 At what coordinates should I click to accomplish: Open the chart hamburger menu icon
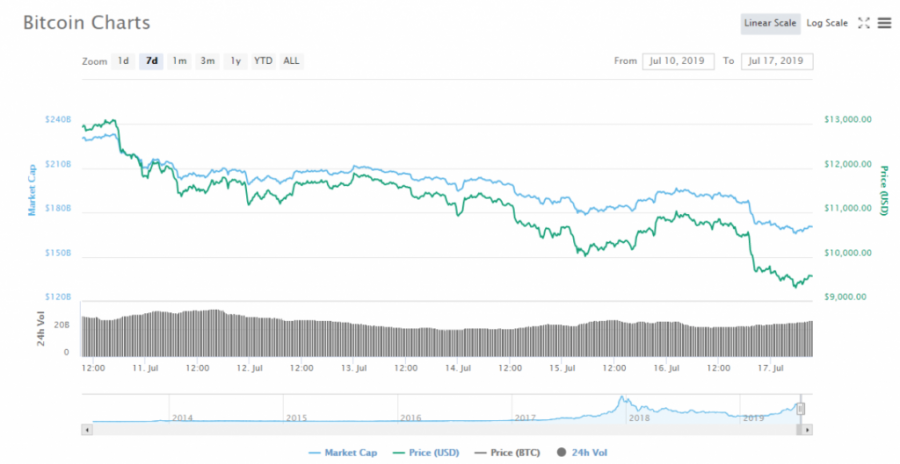pyautogui.click(x=885, y=23)
